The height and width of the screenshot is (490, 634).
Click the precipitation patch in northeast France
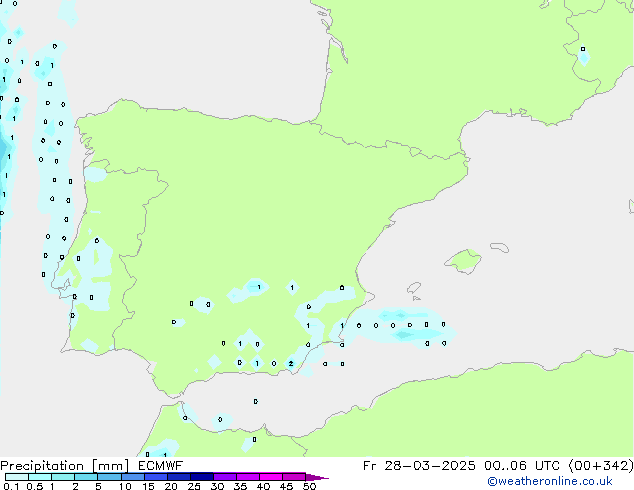point(583,55)
